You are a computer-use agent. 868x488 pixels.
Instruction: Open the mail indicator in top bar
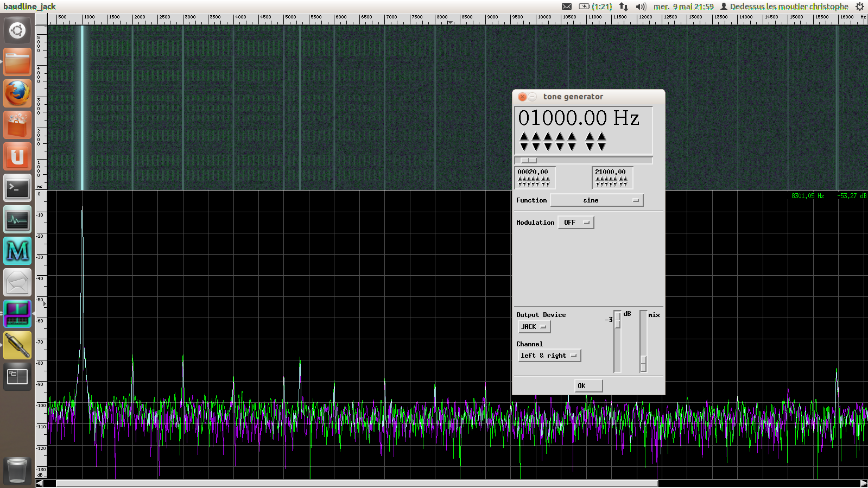click(x=567, y=7)
